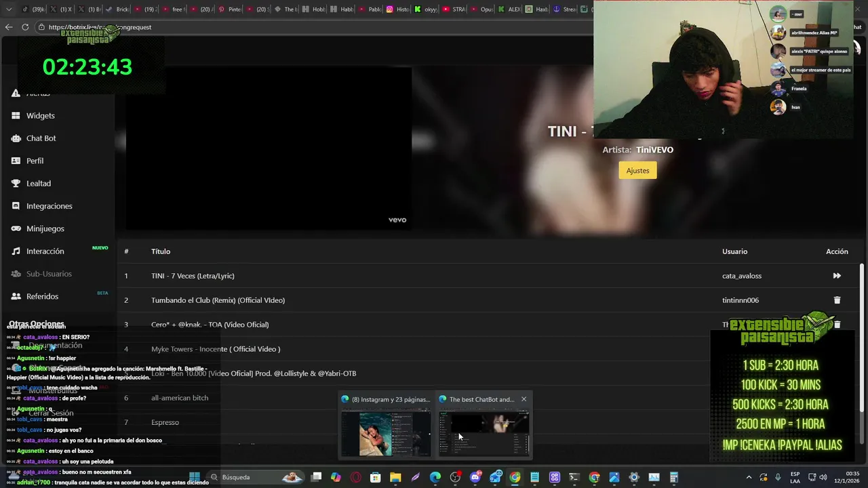Screen dimensions: 868x488
Task: Click the Título column header
Action: 161,251
